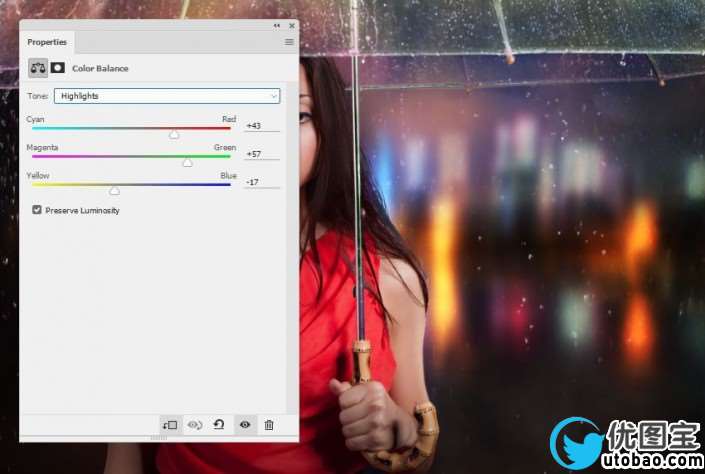Screen dimensions: 705x474
Task: Select the Properties tab
Action: click(47, 42)
